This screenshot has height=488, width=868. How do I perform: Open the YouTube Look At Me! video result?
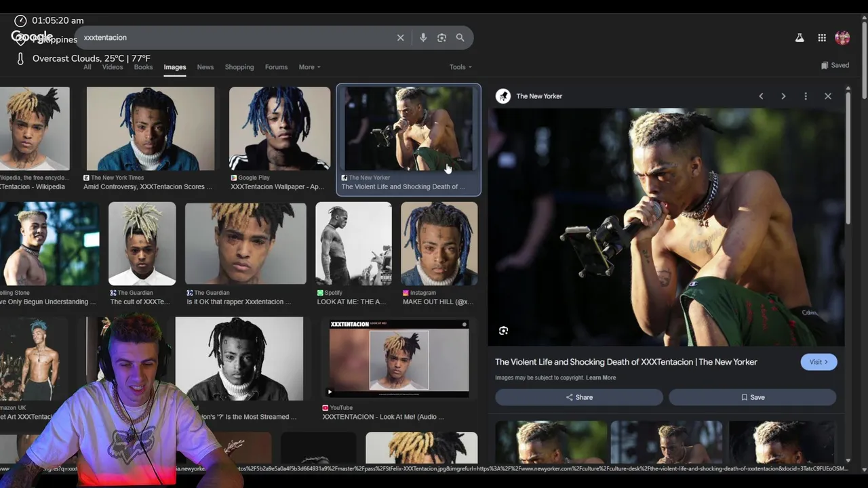pos(399,359)
